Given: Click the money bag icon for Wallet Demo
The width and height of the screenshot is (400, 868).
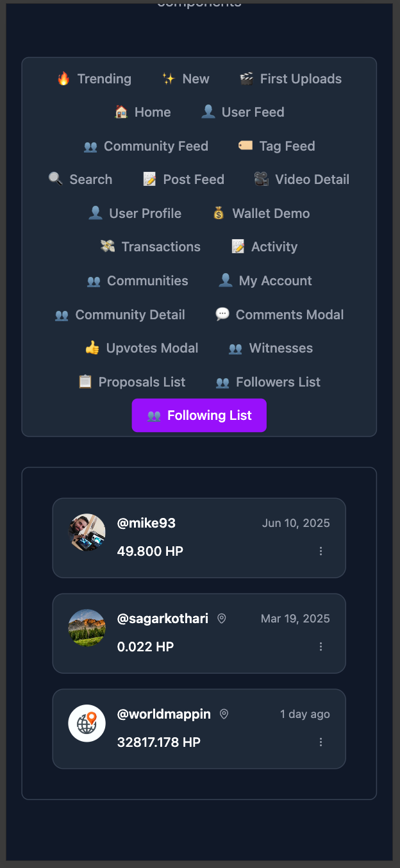Looking at the screenshot, I should pyautogui.click(x=219, y=213).
